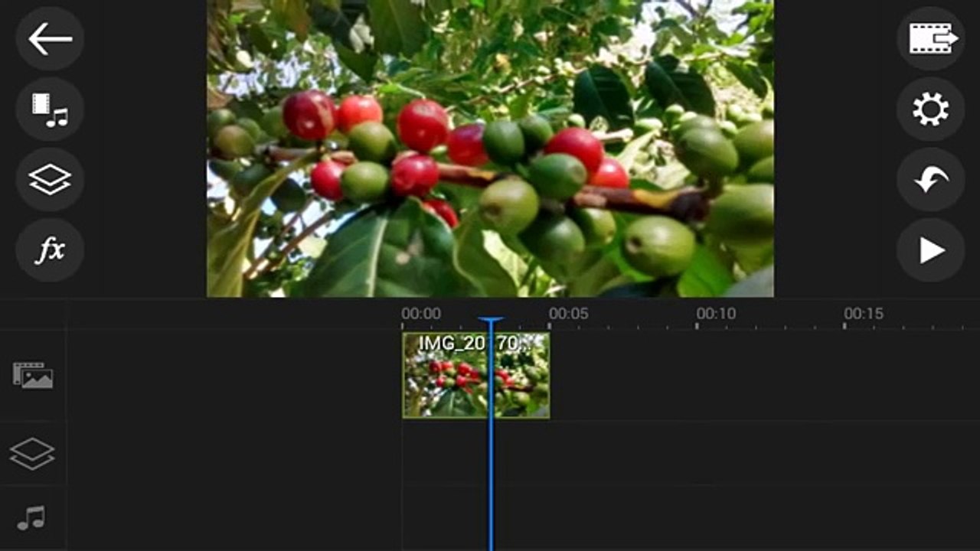Select the overlay layer track icon
The width and height of the screenshot is (980, 551).
click(x=32, y=454)
